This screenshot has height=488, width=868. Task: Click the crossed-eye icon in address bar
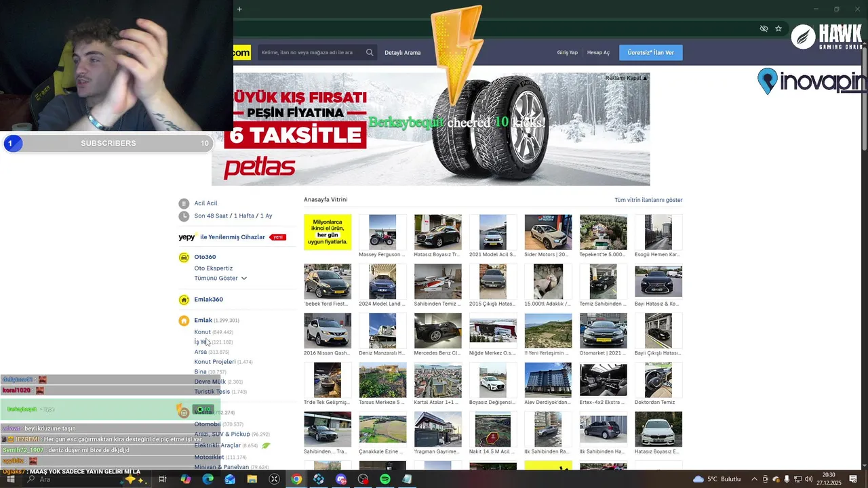point(764,28)
